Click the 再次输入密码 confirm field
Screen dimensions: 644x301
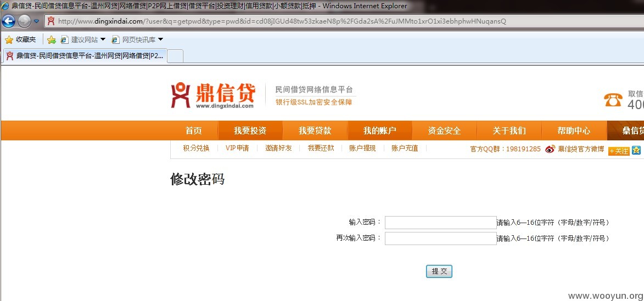tap(441, 238)
